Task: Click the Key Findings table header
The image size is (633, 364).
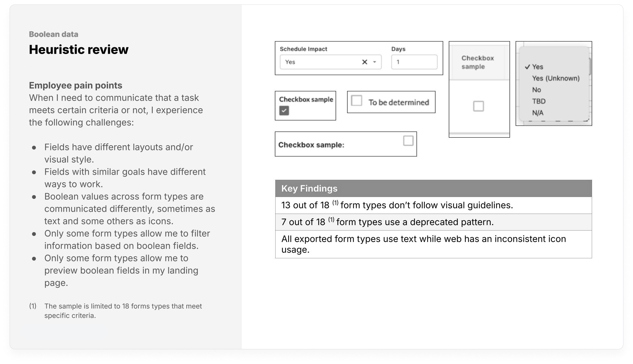Action: (433, 188)
